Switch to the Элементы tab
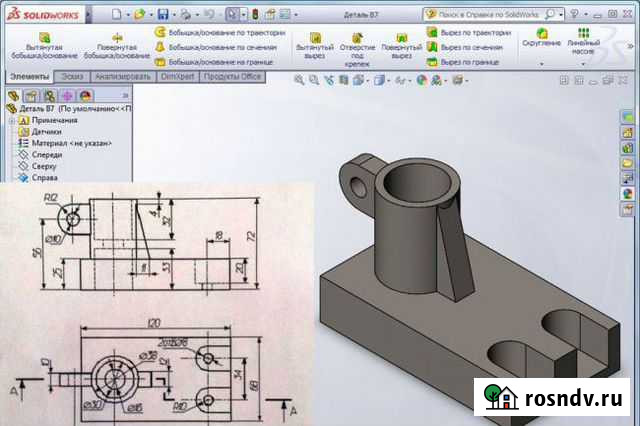 29,77
